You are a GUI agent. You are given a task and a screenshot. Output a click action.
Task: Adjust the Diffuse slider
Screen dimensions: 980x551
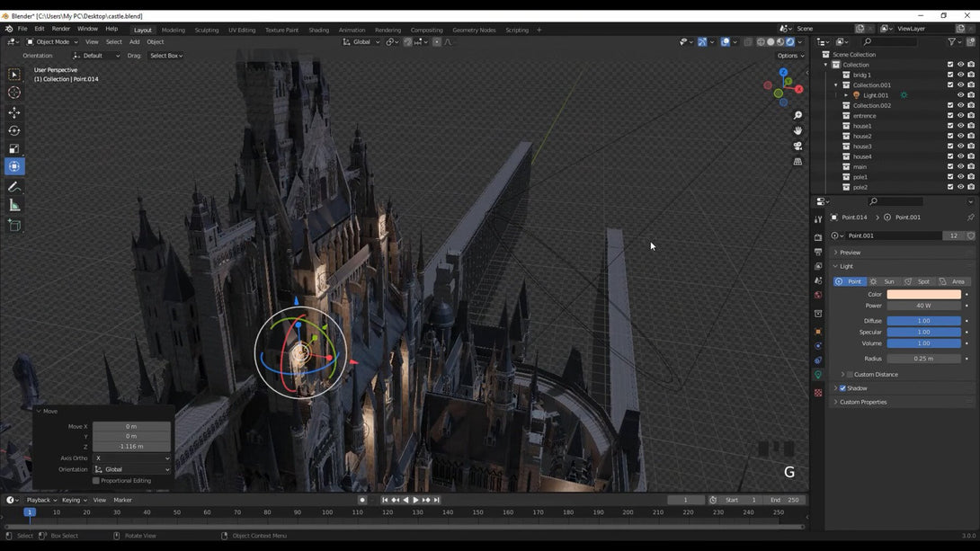[923, 321]
